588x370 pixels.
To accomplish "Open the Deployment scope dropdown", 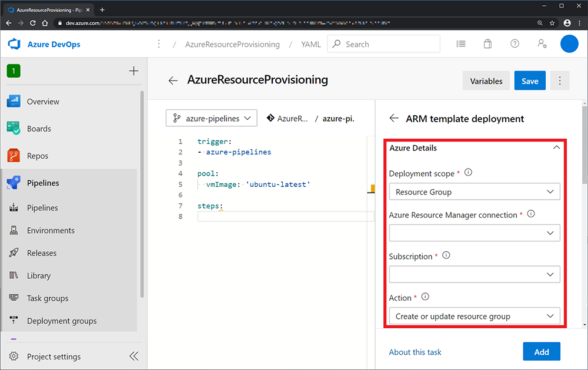I will point(475,191).
